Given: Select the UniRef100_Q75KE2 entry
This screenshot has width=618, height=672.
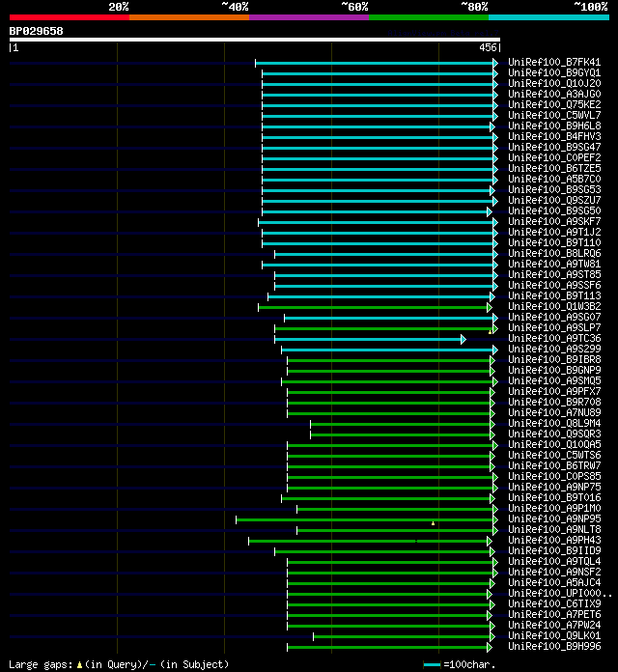Looking at the screenshot, I should pyautogui.click(x=554, y=104).
